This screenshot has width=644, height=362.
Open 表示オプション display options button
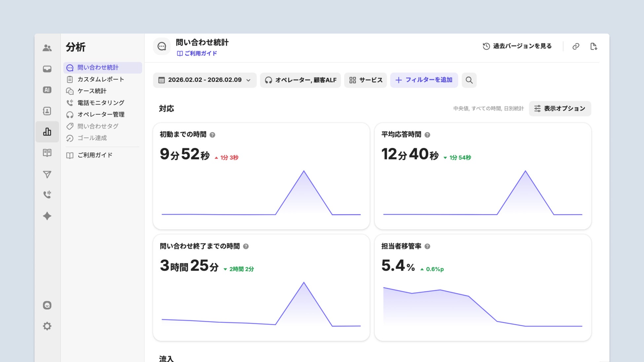pos(560,109)
